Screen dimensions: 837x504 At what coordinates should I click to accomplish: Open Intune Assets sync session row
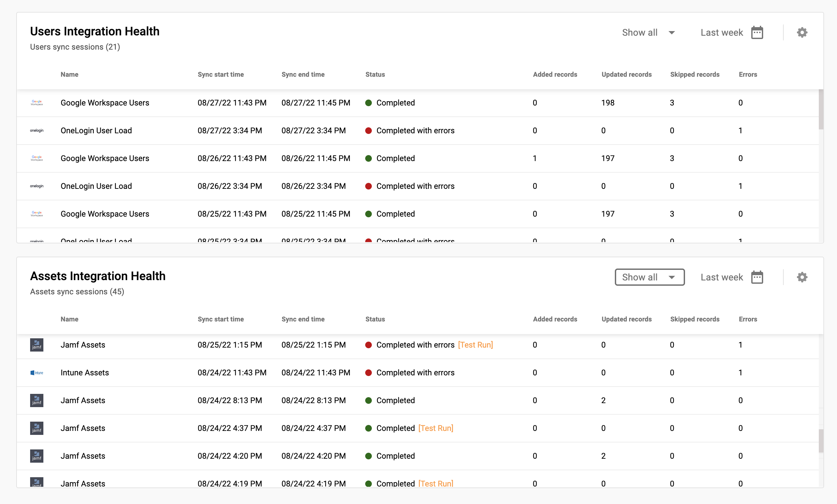(x=84, y=373)
